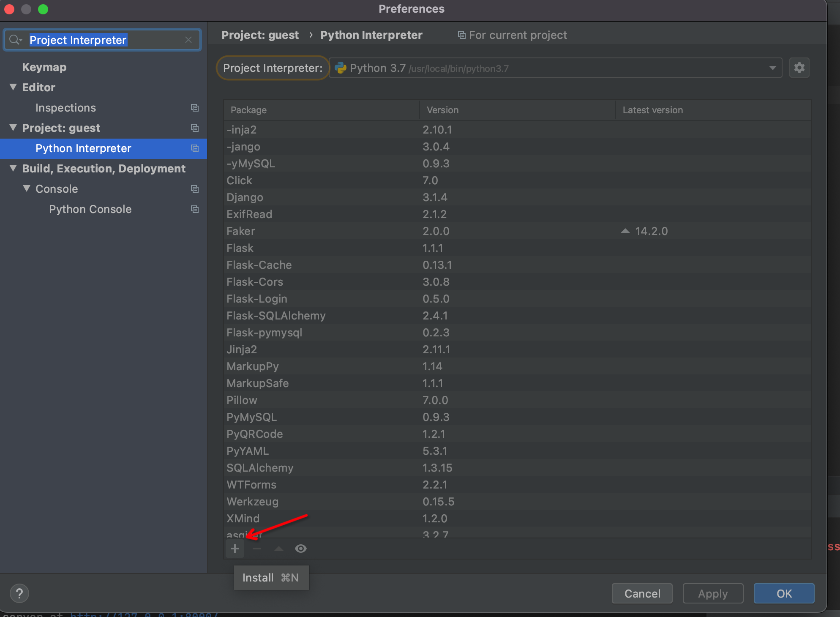Confirm with the OK button
Image resolution: width=840 pixels, height=617 pixels.
pos(784,593)
